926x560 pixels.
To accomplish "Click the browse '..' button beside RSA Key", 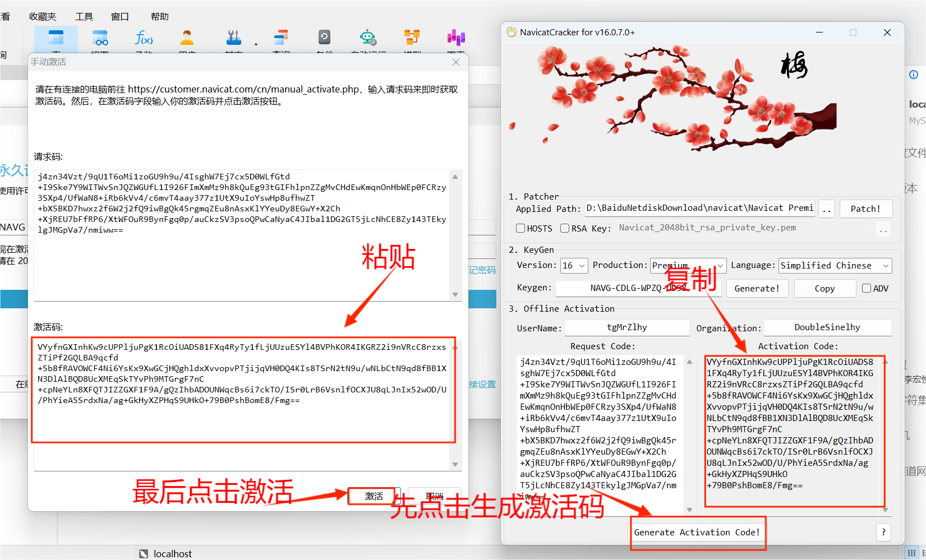I will click(883, 229).
